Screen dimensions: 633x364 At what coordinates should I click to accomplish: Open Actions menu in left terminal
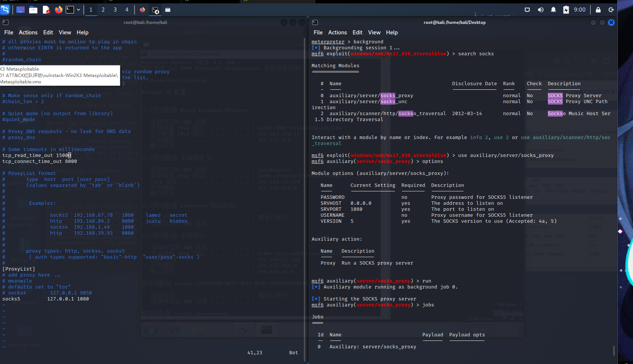[x=28, y=33]
